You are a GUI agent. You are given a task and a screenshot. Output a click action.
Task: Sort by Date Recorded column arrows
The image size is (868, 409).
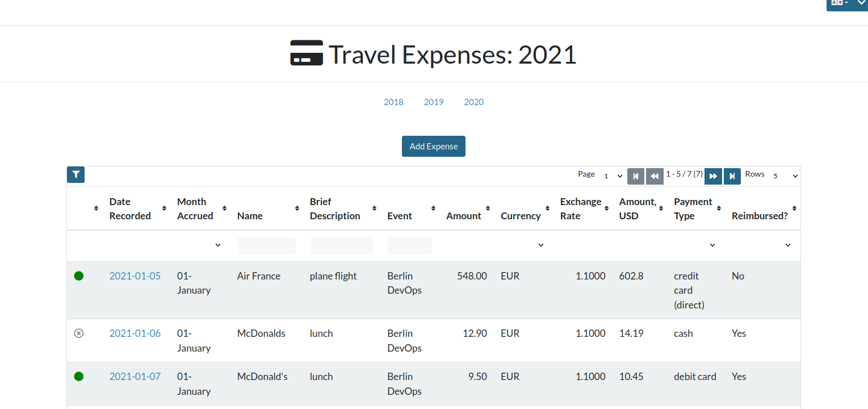[164, 208]
